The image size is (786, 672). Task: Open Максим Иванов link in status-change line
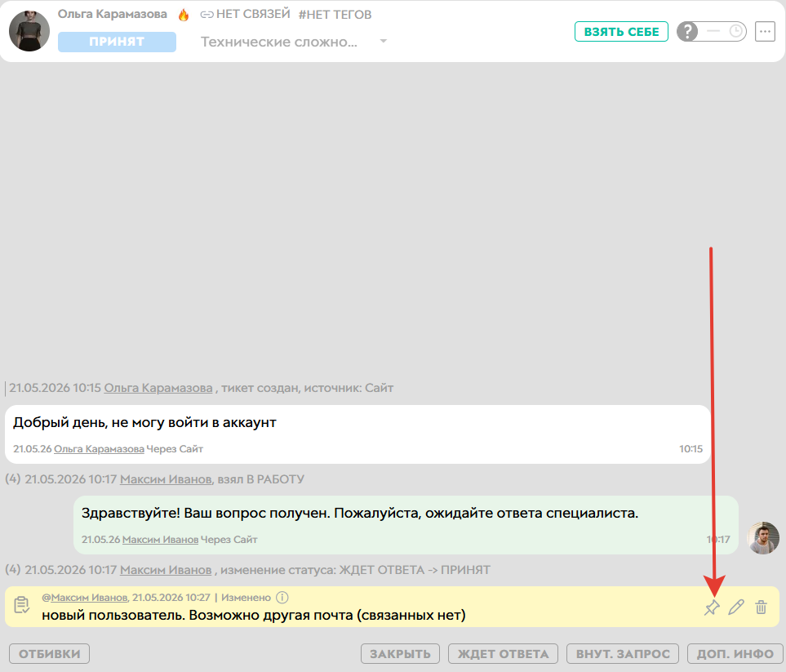[x=166, y=570]
